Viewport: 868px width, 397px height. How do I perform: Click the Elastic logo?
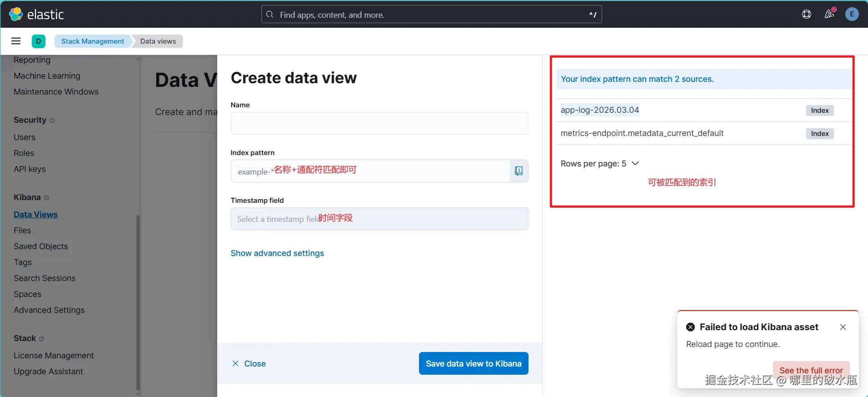point(36,15)
